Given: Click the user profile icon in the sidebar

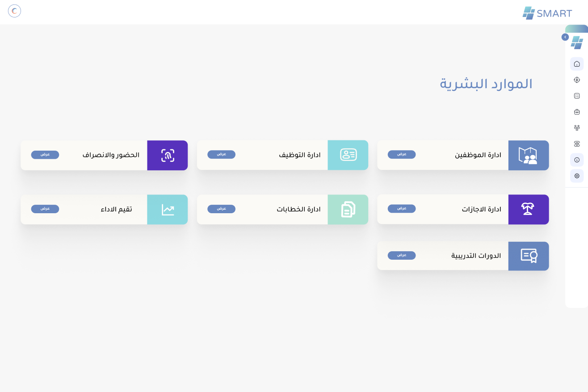Looking at the screenshot, I should click(x=577, y=80).
